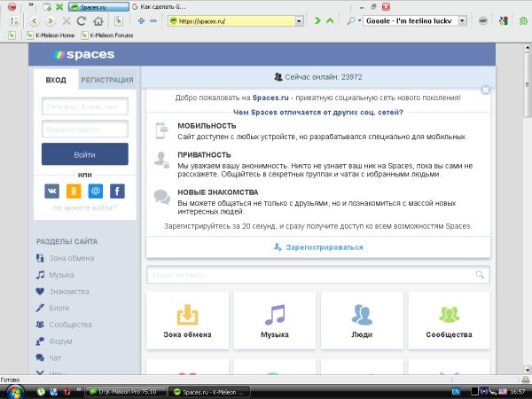
Task: Reload the page with the refresh icon
Action: (x=82, y=21)
